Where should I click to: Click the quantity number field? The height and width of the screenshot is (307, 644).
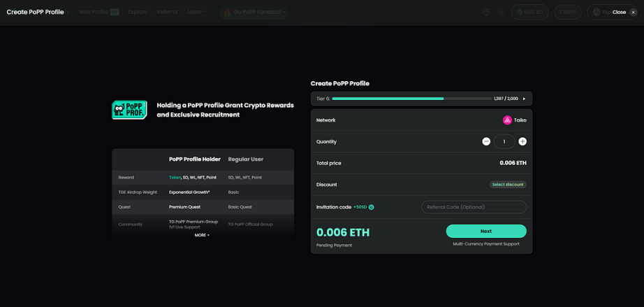coord(504,141)
